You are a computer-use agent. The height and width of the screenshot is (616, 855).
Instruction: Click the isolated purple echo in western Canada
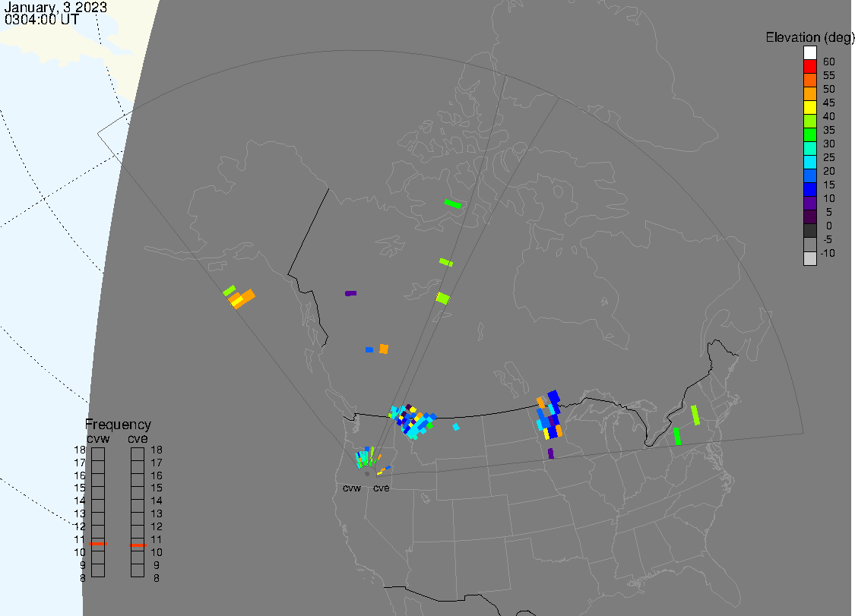pyautogui.click(x=350, y=293)
